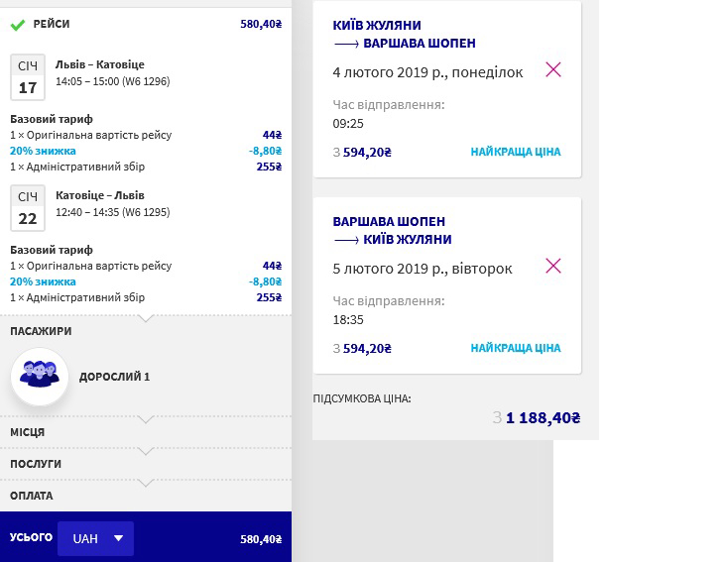Click the green checkmark next to Рейси

(x=18, y=24)
